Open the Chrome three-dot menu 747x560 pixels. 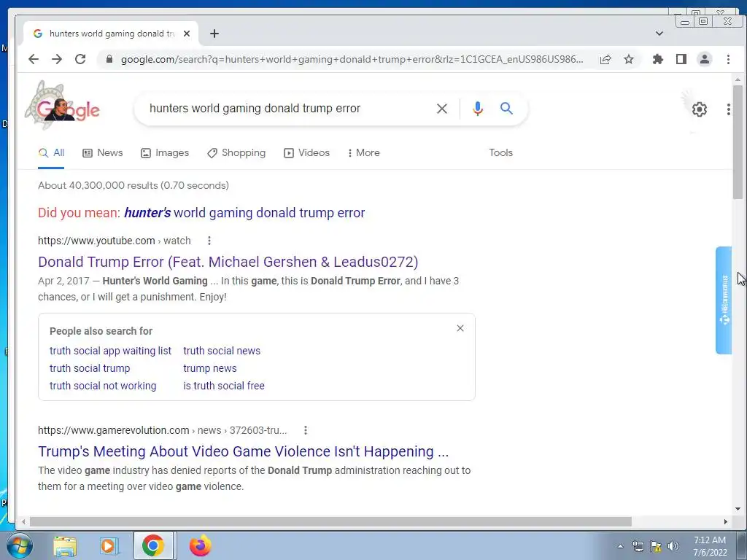pyautogui.click(x=728, y=59)
